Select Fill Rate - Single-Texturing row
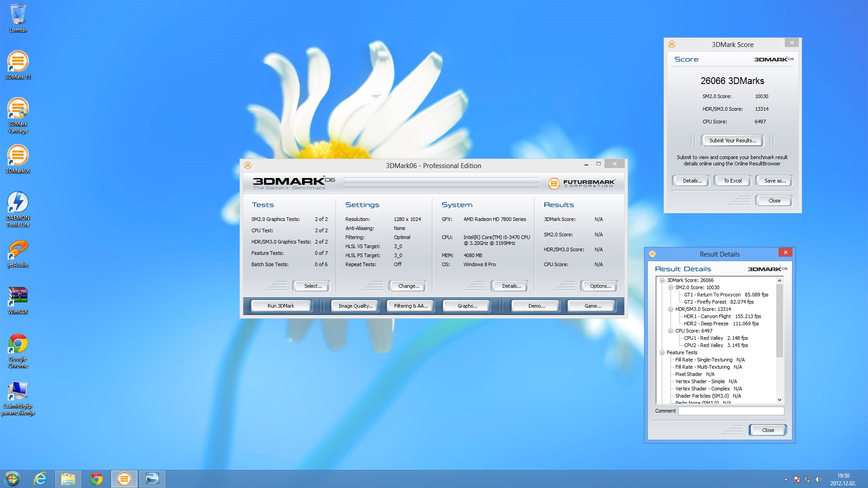Screen dimensions: 868x488 click(x=710, y=360)
